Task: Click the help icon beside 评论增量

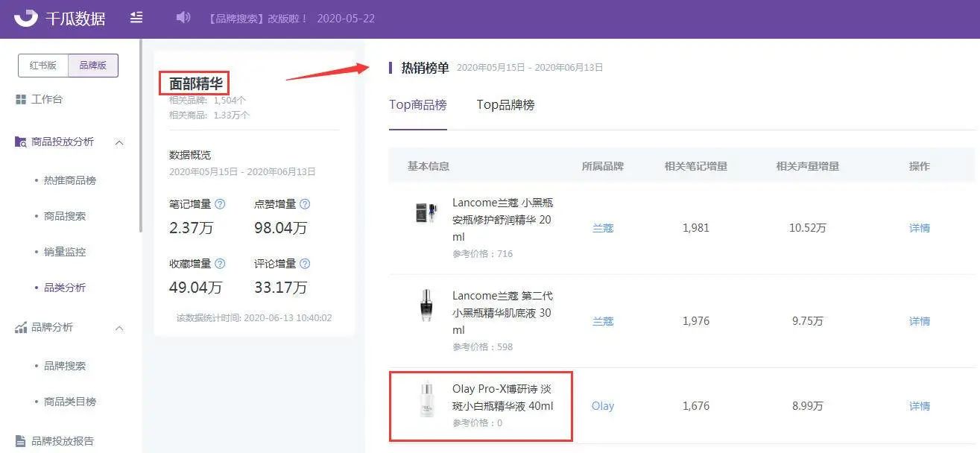Action: pyautogui.click(x=305, y=264)
